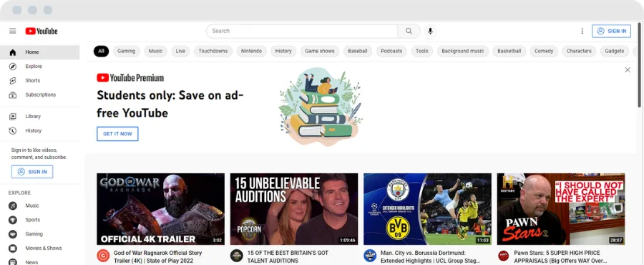Select the Background music filter chip
Viewport: 644px width, 265px height.
[x=463, y=52]
